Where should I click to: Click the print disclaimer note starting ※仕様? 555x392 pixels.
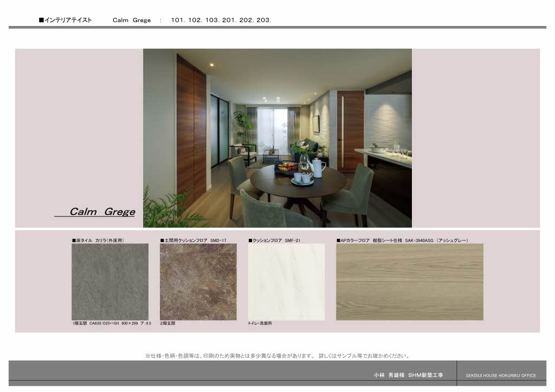277,356
